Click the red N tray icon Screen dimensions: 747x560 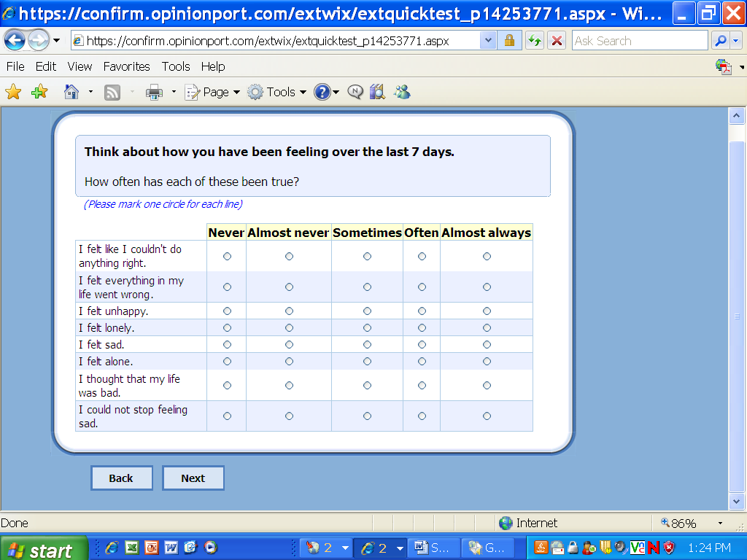pos(654,548)
